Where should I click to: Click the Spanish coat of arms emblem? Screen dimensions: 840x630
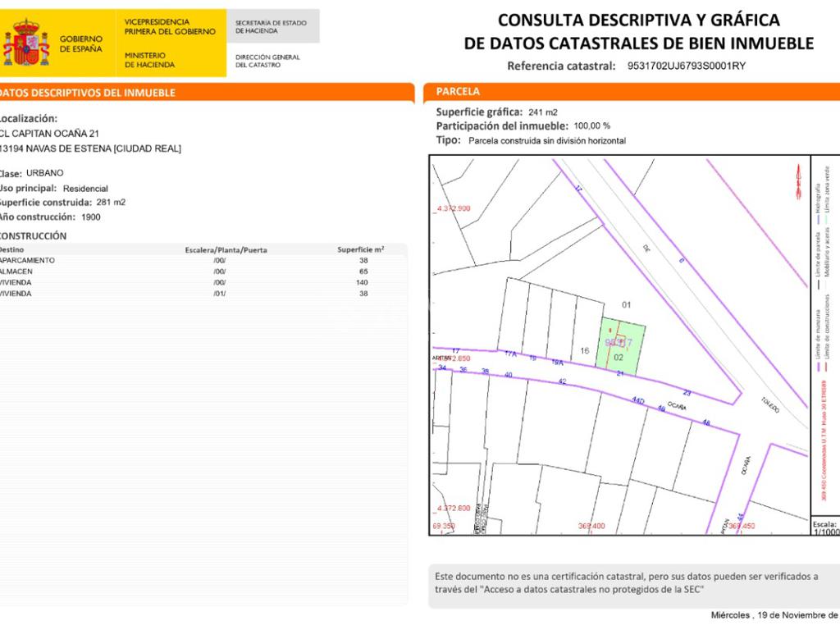pyautogui.click(x=26, y=43)
